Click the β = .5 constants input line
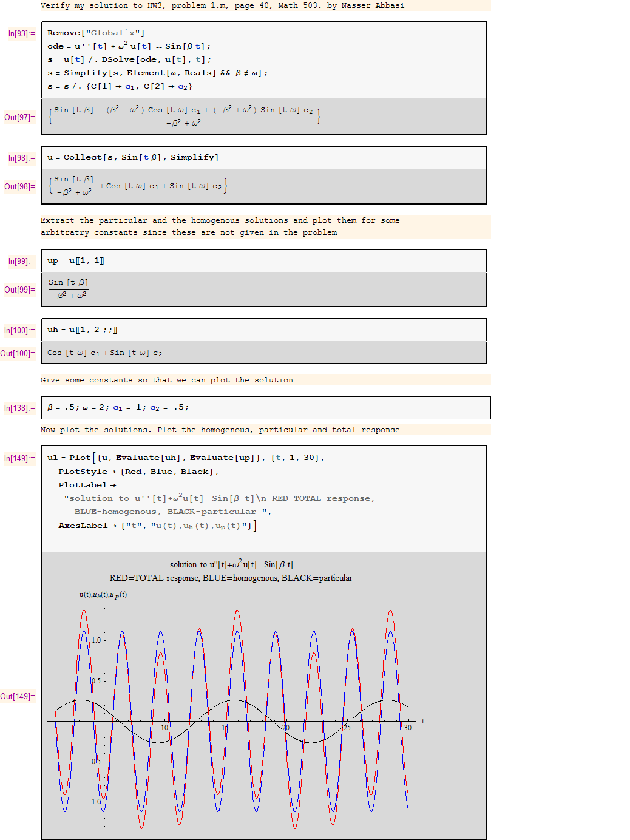The width and height of the screenshot is (630, 840). point(118,407)
